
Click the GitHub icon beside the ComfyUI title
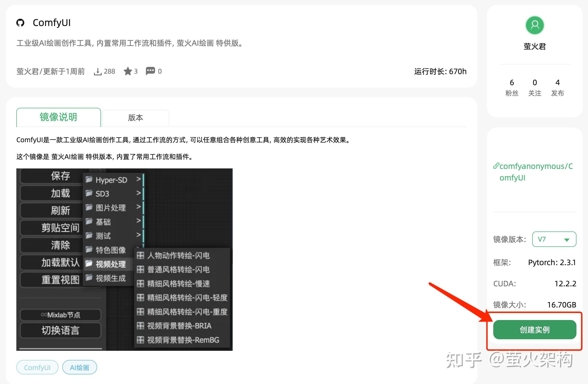click(x=21, y=23)
